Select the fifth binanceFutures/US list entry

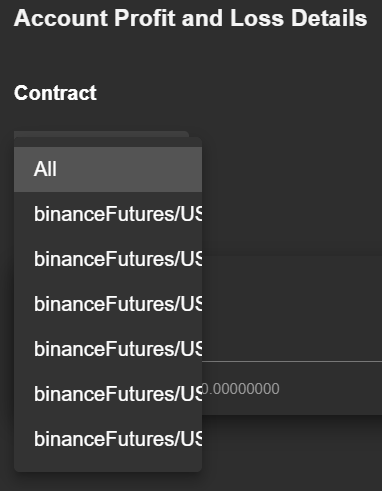108,394
